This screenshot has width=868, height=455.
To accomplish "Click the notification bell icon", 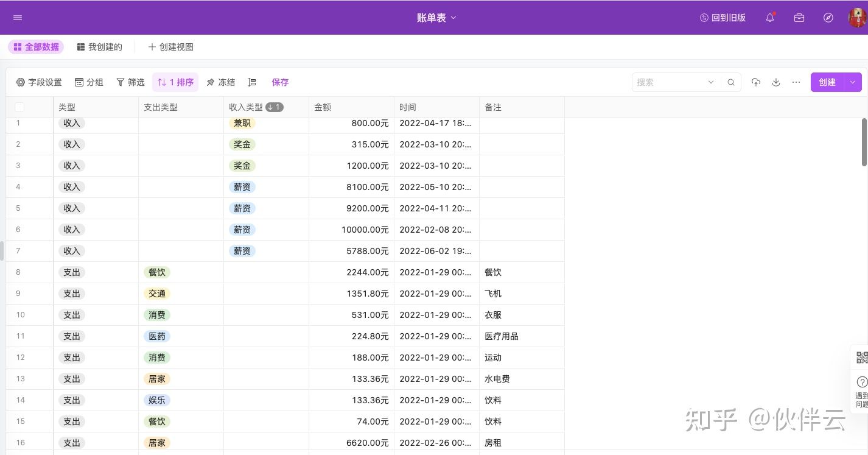I will (770, 18).
